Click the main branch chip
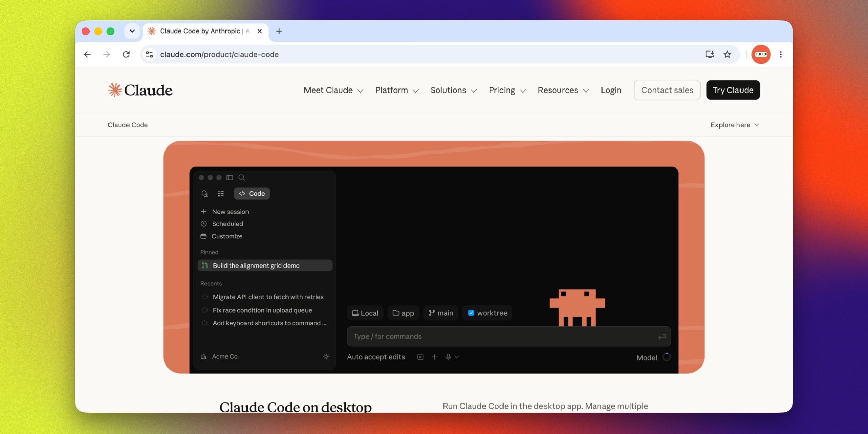 click(441, 313)
